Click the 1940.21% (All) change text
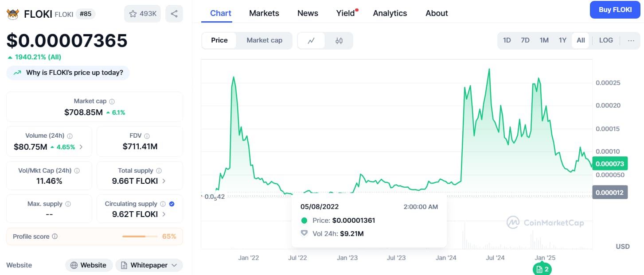Screen dimensions: 644x275 (38, 57)
